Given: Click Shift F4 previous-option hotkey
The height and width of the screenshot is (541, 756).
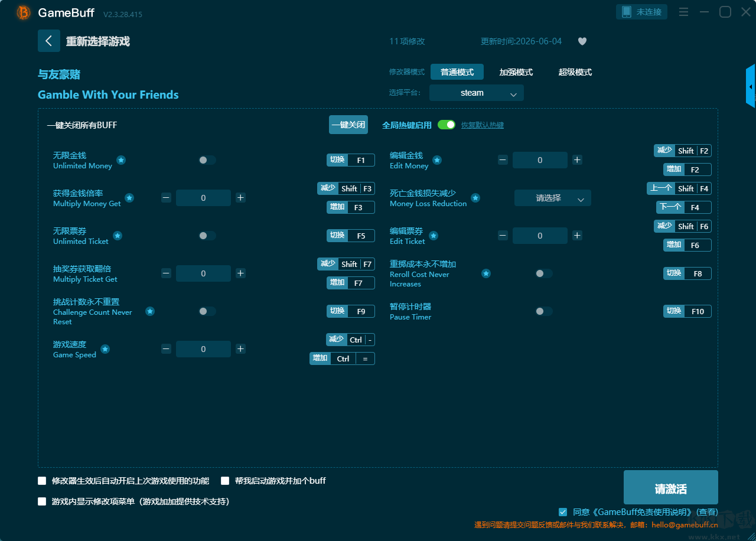Looking at the screenshot, I should click(x=679, y=188).
